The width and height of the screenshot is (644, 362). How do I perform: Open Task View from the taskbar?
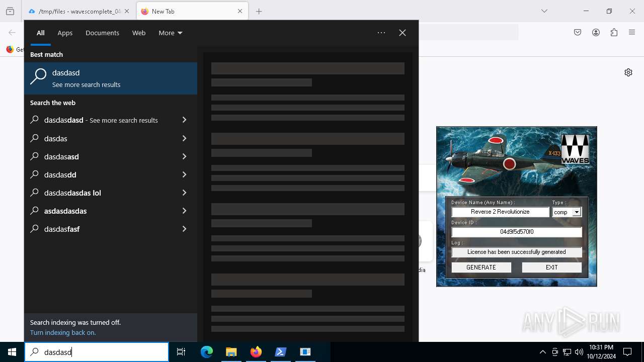(181, 352)
